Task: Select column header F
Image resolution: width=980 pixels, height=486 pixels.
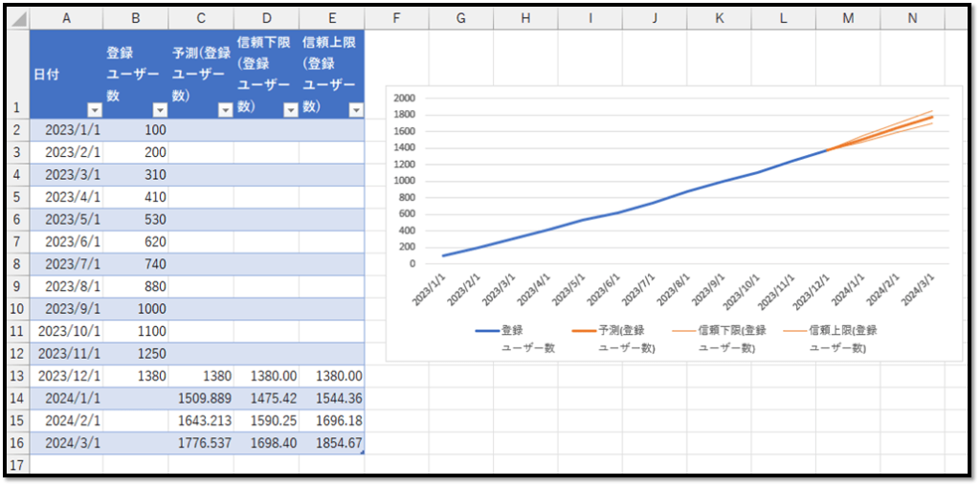Action: [396, 18]
